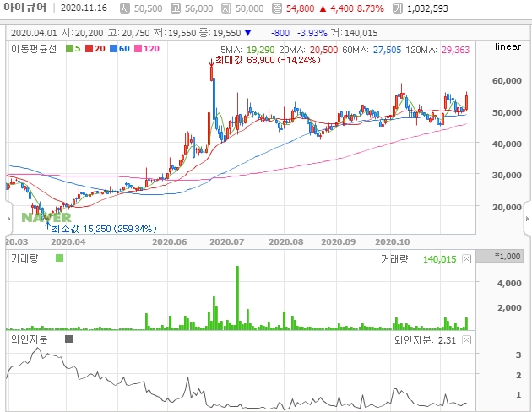This screenshot has width=532, height=412.
Task: Click the 20MA value 20,500
Action: tap(323, 50)
